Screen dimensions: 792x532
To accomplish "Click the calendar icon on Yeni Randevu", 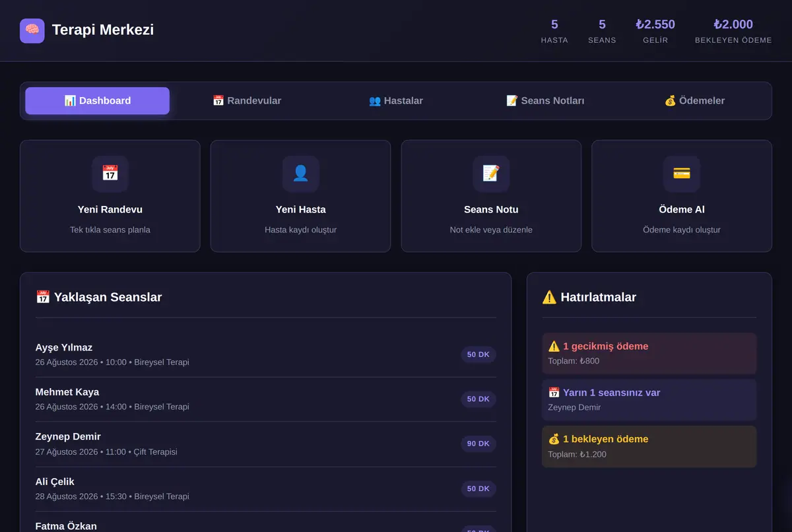I will point(110,174).
